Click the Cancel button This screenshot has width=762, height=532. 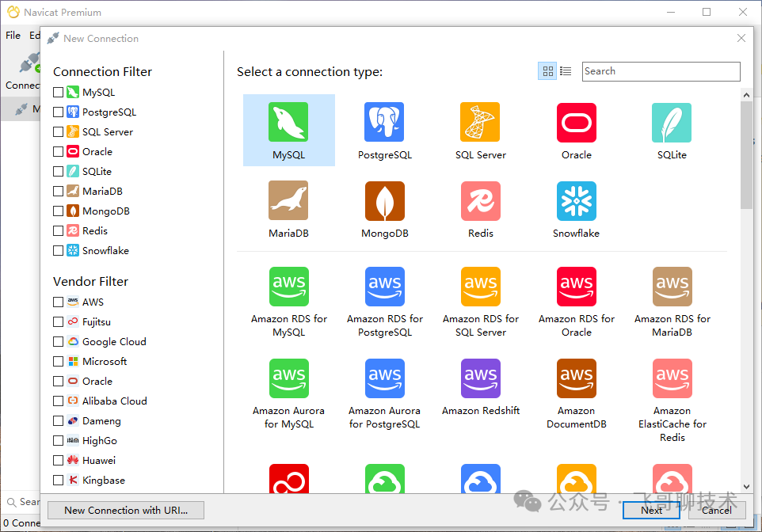tap(717, 510)
